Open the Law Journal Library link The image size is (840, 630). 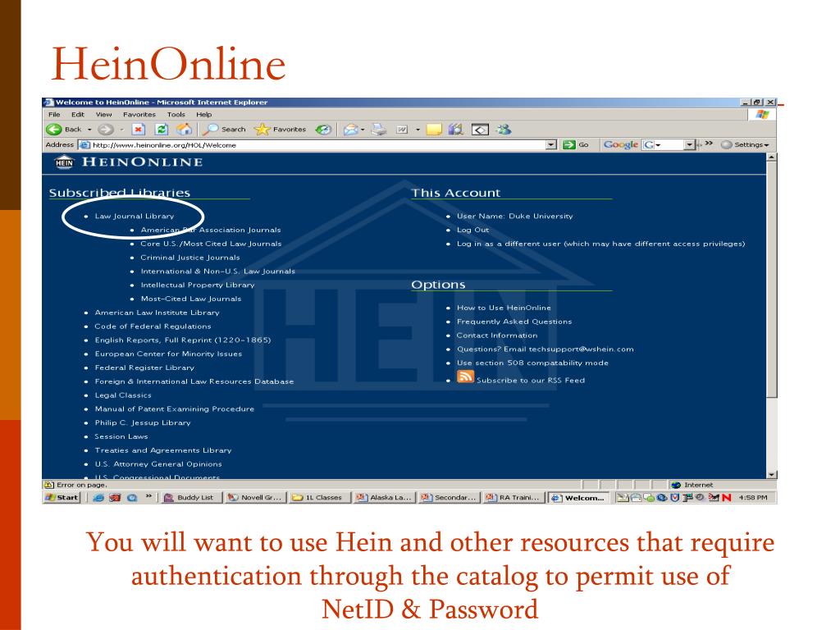click(x=135, y=216)
